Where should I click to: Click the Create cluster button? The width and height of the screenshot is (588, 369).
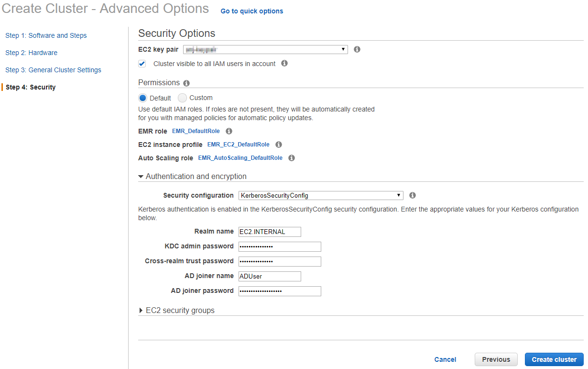(x=554, y=359)
